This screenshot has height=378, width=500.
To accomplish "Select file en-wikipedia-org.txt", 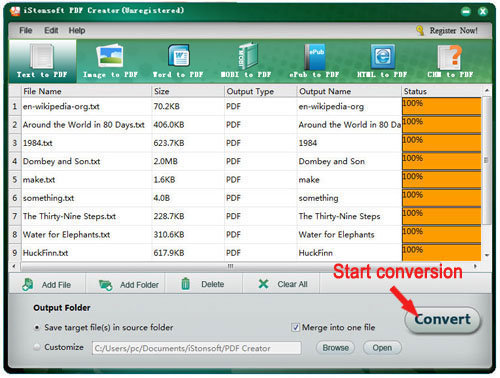I will pos(61,107).
